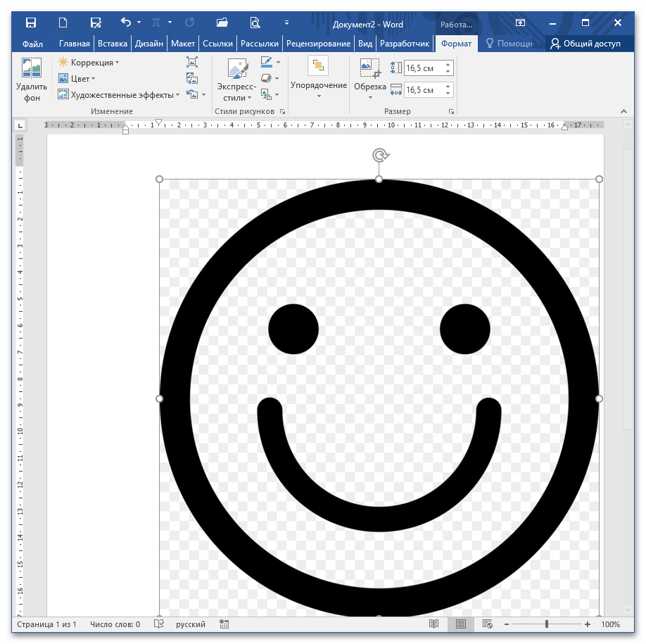Click the picture height input field
This screenshot has height=644, width=646.
click(422, 68)
